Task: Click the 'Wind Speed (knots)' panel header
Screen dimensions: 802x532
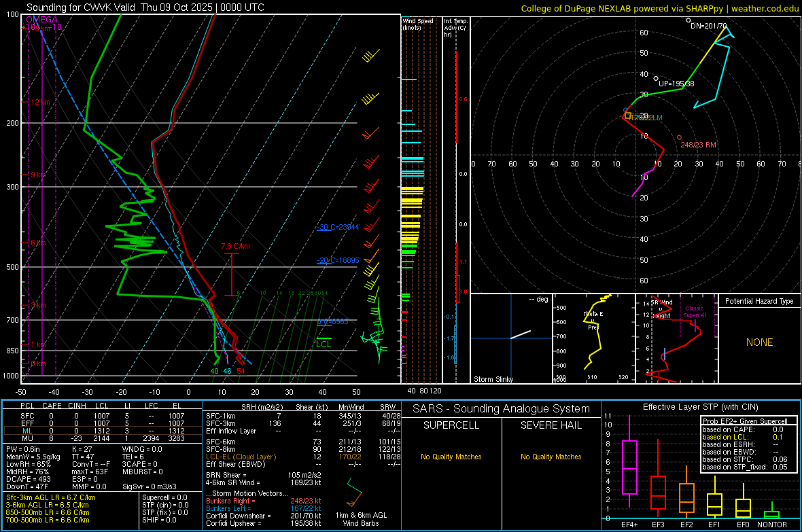Action: [418, 24]
